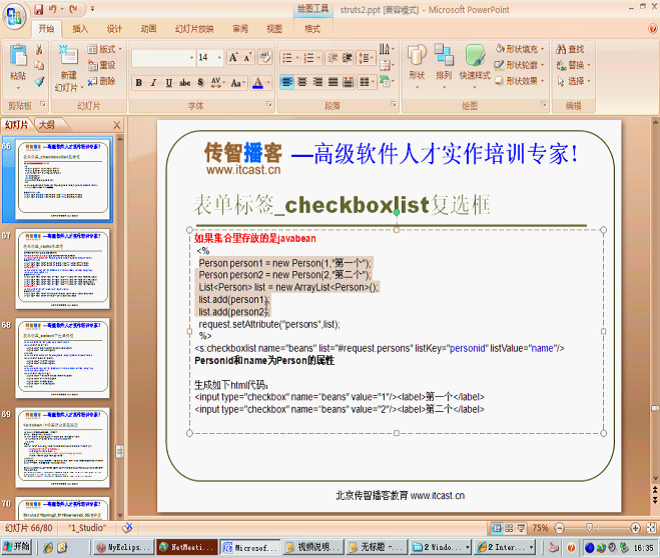Open MyEclipse from the Windows taskbar
This screenshot has width=660, height=558.
coord(123,547)
